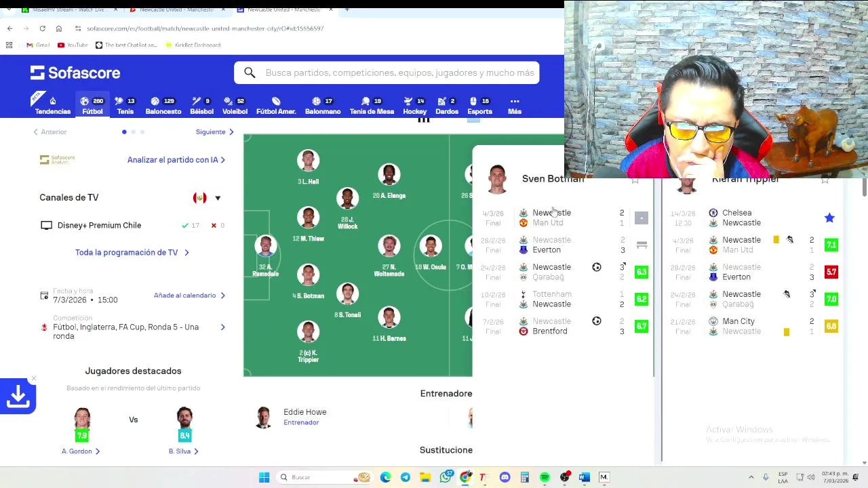
Task: Switch to the Baloncesto sport tab
Action: point(163,106)
